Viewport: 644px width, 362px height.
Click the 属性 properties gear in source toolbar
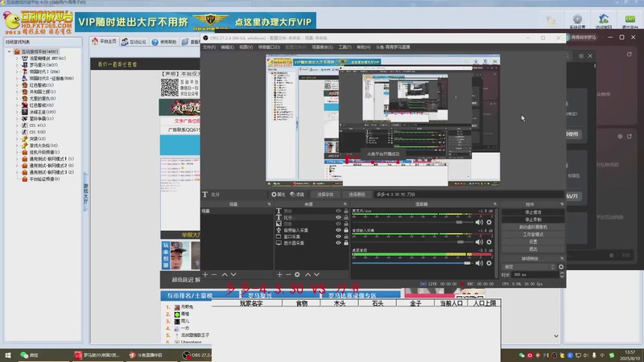[278, 195]
